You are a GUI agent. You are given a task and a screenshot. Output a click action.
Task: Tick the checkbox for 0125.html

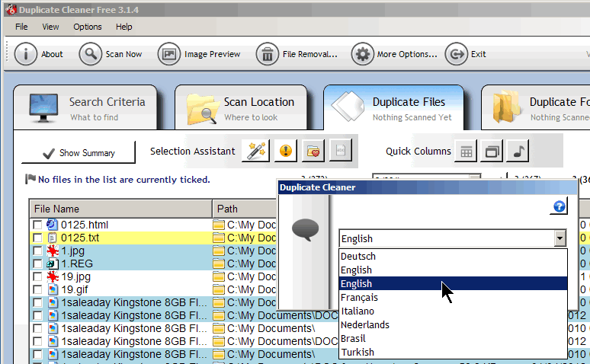pos(37,225)
